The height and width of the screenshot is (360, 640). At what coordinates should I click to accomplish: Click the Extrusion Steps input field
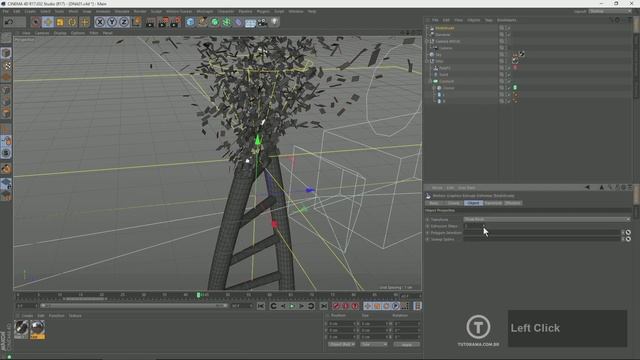pos(475,226)
